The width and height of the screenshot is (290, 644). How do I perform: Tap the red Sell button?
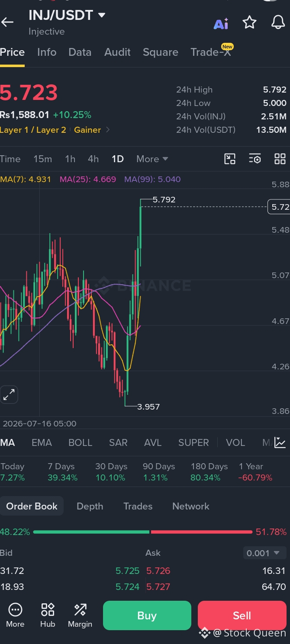coord(242,615)
